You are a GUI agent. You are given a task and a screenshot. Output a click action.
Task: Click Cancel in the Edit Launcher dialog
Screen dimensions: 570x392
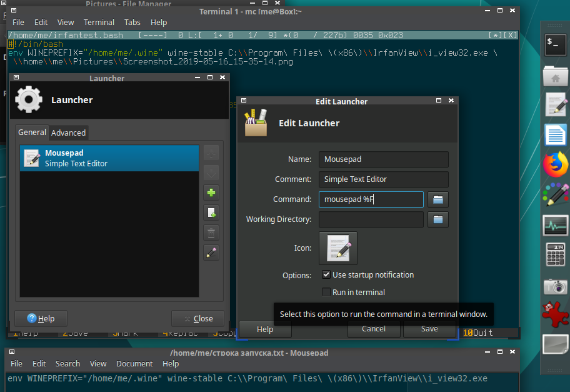click(374, 329)
